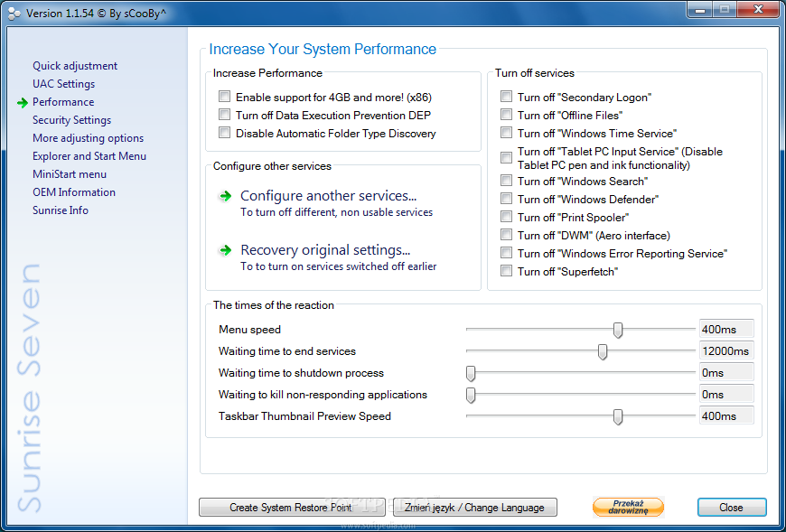Click Configure another services link
This screenshot has height=532, width=786.
(328, 196)
